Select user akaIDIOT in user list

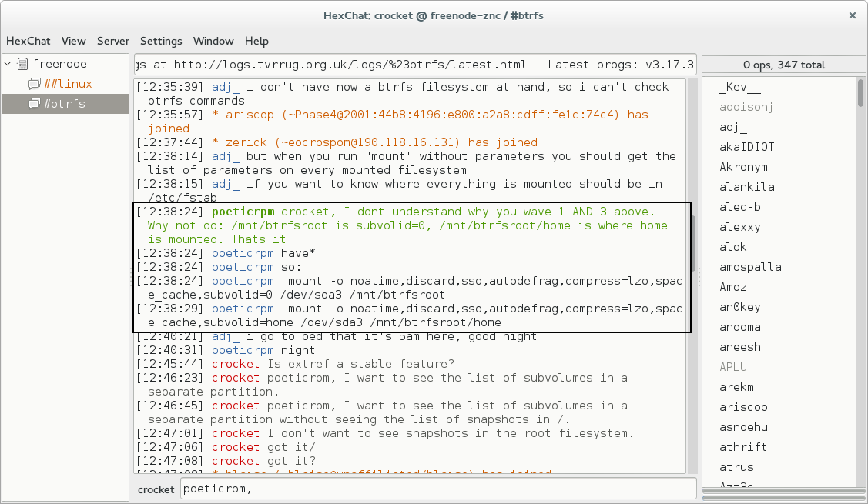[746, 147]
